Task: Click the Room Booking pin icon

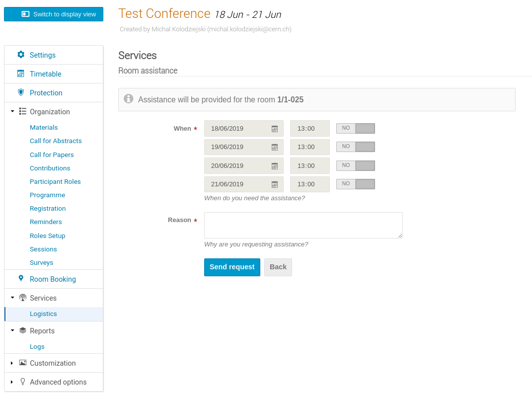Action: [21, 279]
